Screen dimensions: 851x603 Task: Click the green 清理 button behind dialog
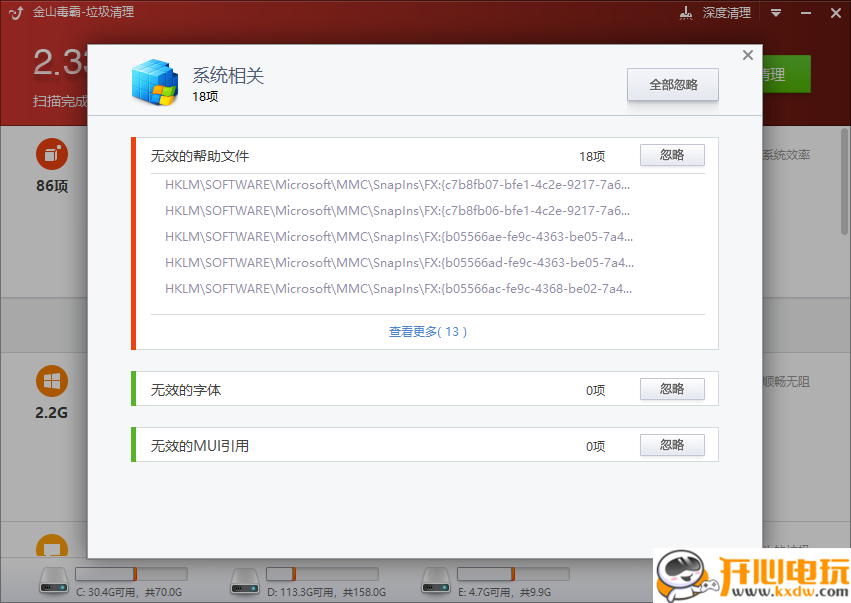786,74
